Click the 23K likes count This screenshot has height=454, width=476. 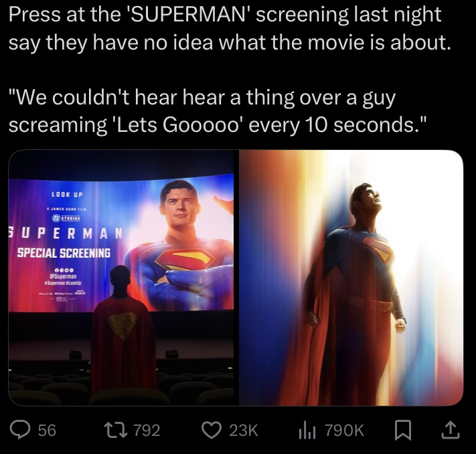[244, 431]
